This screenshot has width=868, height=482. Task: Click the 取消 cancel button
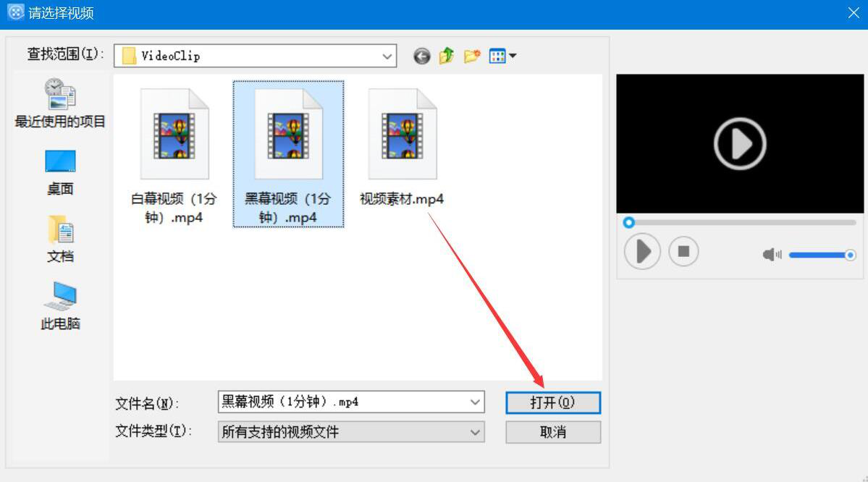[x=553, y=432]
